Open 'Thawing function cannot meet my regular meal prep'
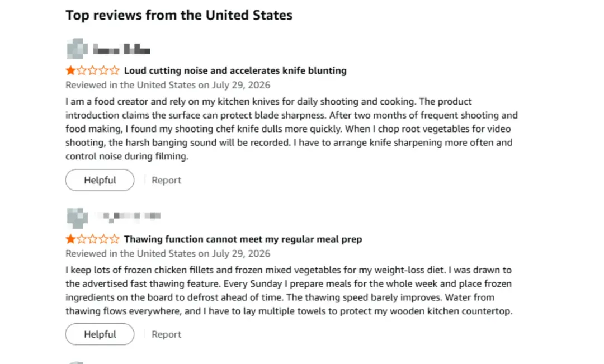The image size is (604, 364). [x=243, y=239]
